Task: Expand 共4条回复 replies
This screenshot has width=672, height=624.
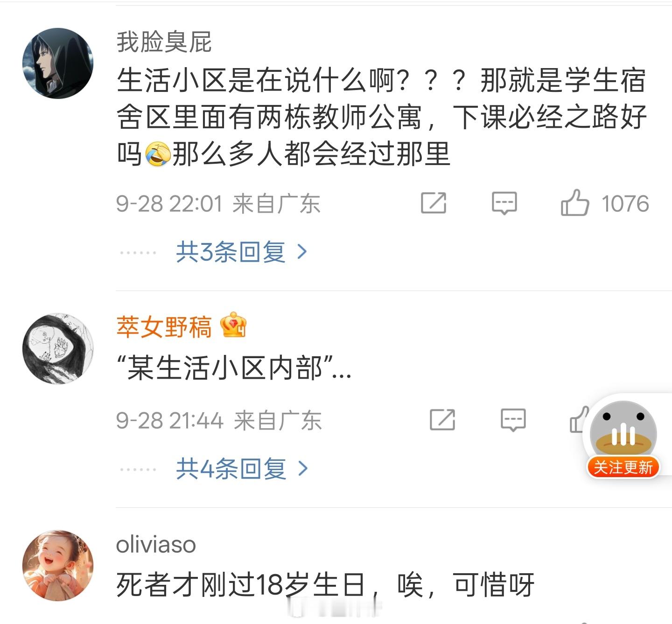Action: (231, 469)
